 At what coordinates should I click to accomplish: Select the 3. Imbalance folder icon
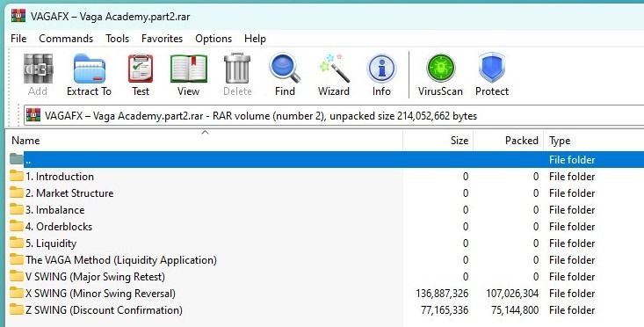(x=17, y=209)
